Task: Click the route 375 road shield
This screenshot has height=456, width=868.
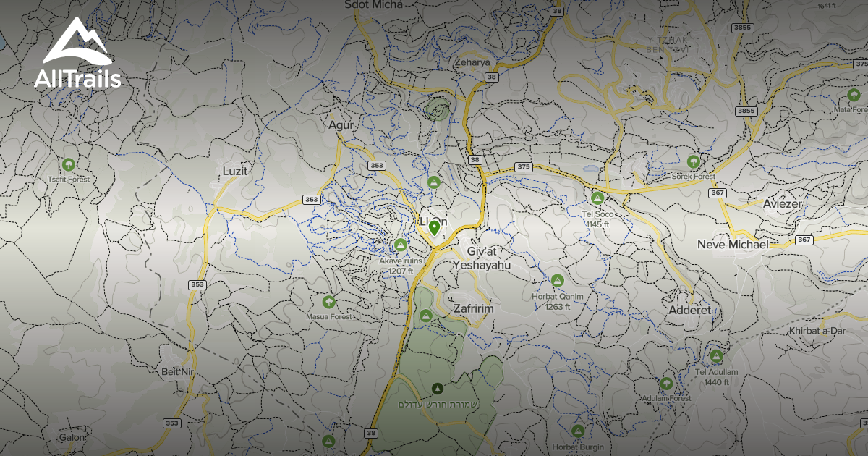Action: tap(524, 167)
